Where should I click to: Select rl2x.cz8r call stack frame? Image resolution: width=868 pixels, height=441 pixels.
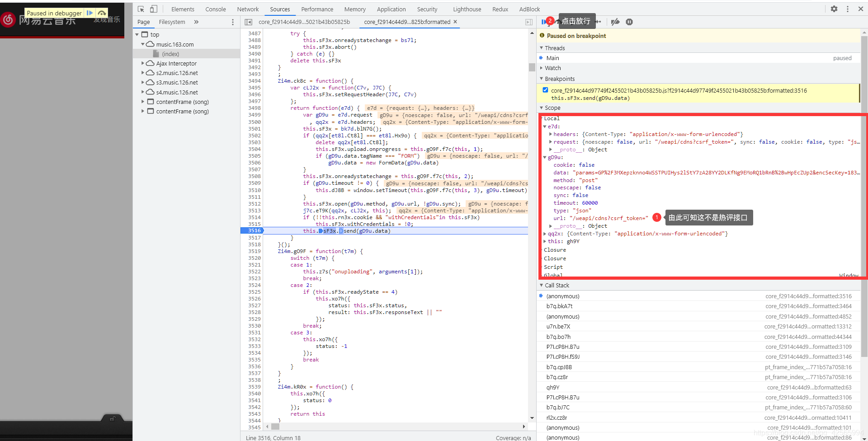point(698,418)
